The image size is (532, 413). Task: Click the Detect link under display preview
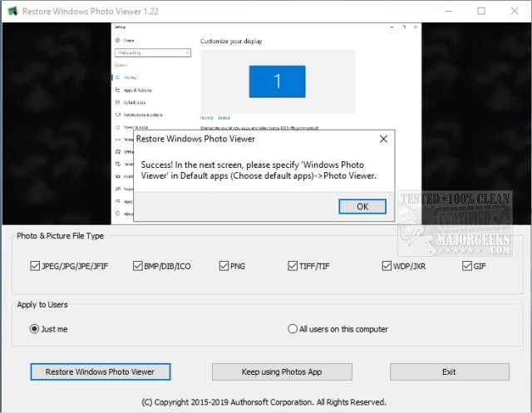[x=224, y=118]
